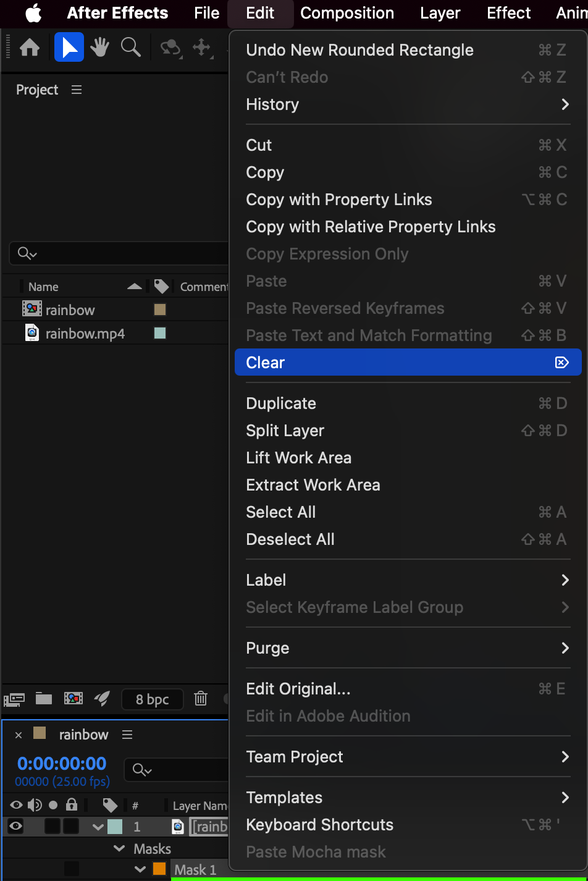Click the New Composition icon
This screenshot has width=588, height=881.
coord(73,699)
